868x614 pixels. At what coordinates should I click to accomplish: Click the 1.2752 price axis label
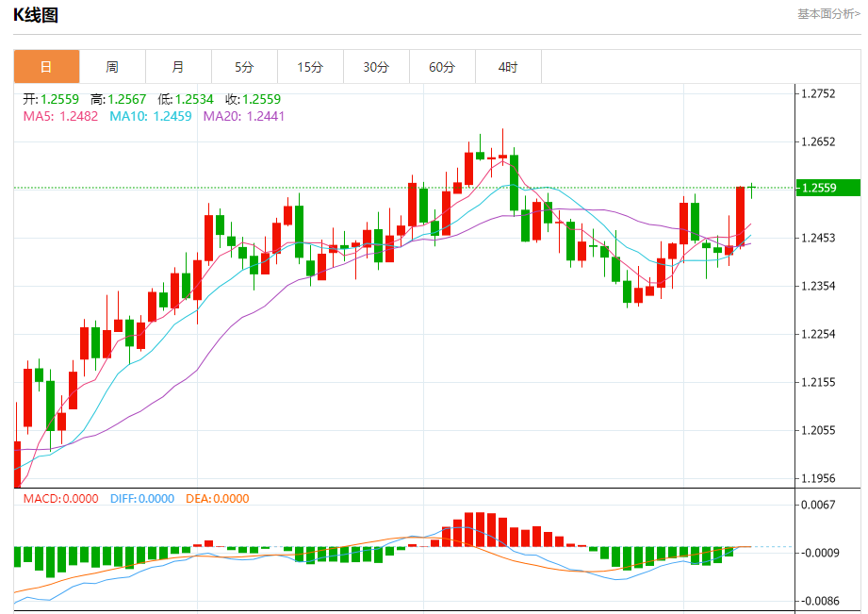(818, 93)
